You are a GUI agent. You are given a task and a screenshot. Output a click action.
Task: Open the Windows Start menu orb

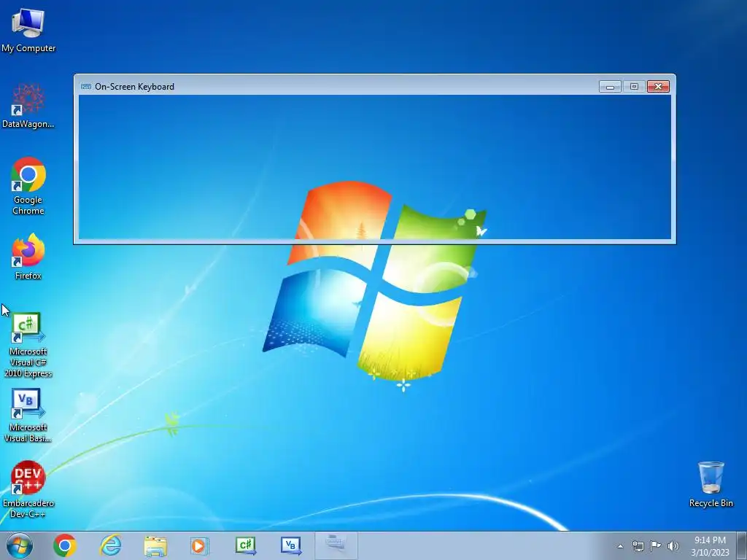(x=20, y=545)
